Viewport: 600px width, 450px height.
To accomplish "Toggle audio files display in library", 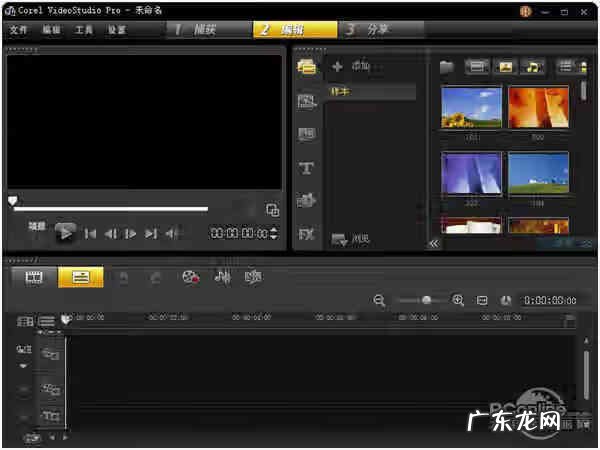I will 533,67.
